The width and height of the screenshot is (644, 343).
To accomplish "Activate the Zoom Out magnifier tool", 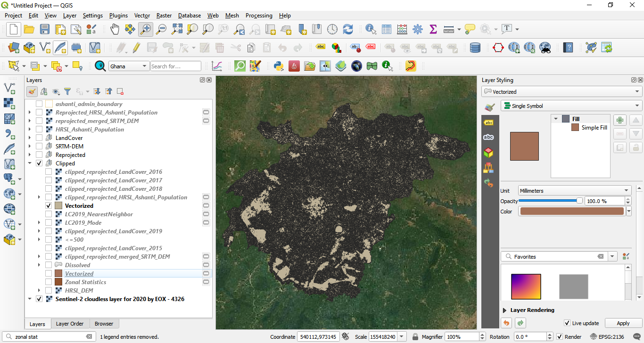I will click(x=161, y=29).
